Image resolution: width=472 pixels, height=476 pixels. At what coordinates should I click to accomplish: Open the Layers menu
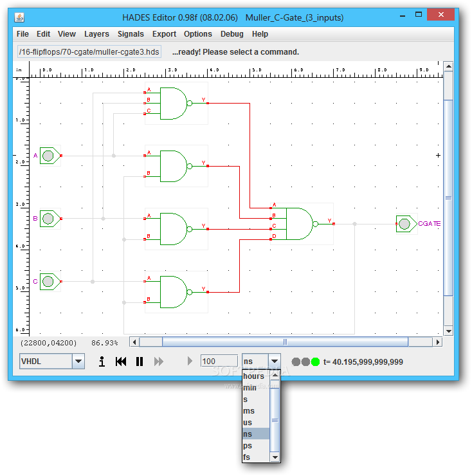pos(96,34)
